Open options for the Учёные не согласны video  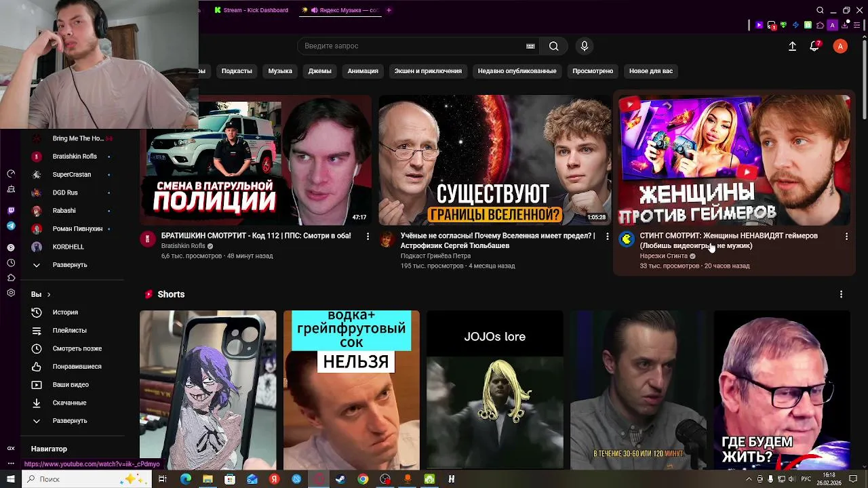point(607,237)
